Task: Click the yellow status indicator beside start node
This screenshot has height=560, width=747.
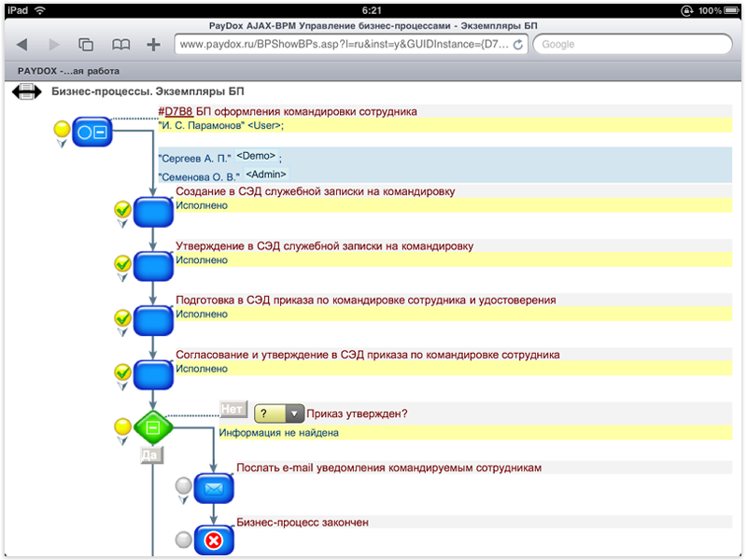Action: click(62, 129)
